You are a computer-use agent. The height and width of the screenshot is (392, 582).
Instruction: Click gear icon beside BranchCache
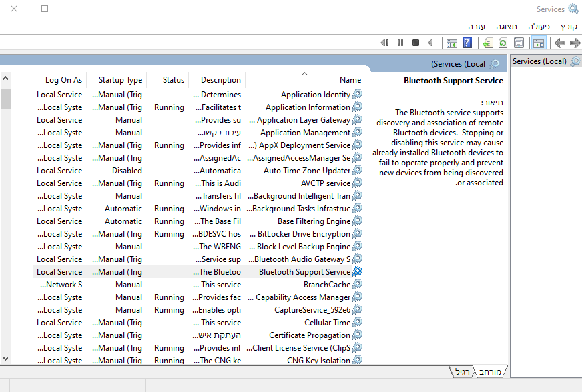pyautogui.click(x=357, y=284)
